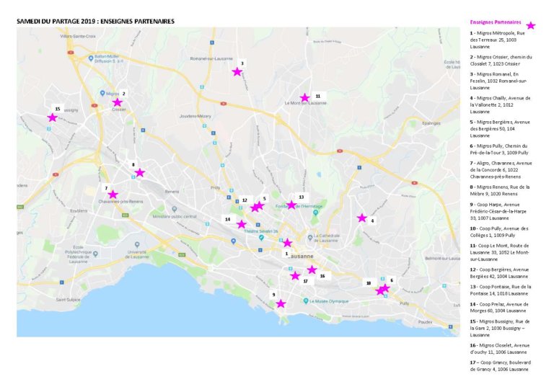Viewport: 554px width, 392px height.
Task: Click legend entry '2 - Migros Crissier'
Action: coord(501,61)
